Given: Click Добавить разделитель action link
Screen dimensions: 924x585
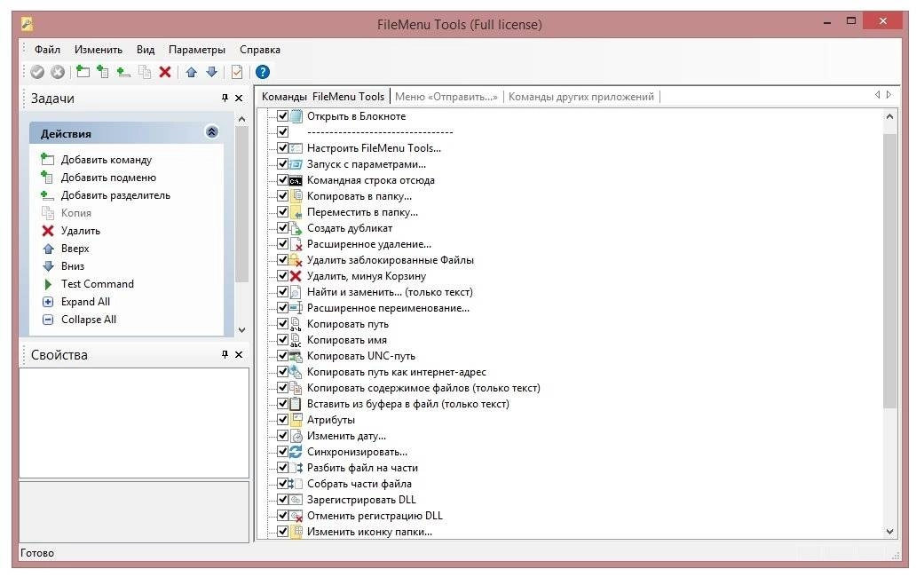Looking at the screenshot, I should tap(115, 195).
